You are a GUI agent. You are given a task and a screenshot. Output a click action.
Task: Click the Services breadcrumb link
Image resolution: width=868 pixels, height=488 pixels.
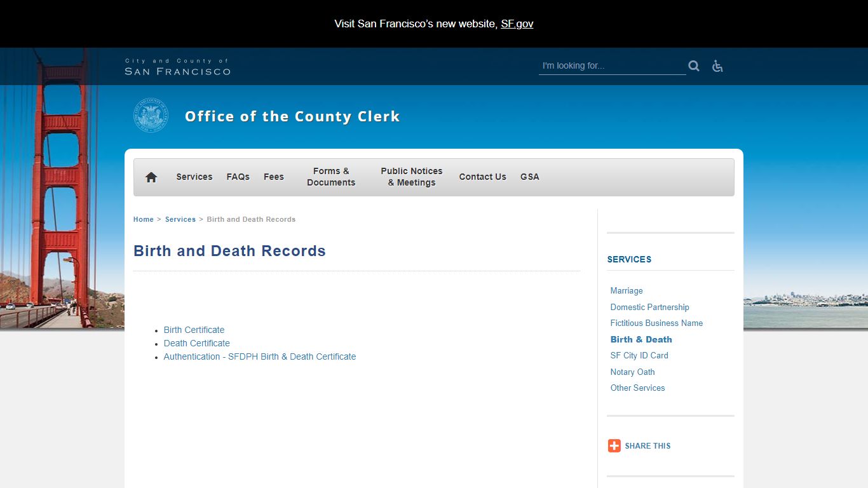(x=180, y=219)
